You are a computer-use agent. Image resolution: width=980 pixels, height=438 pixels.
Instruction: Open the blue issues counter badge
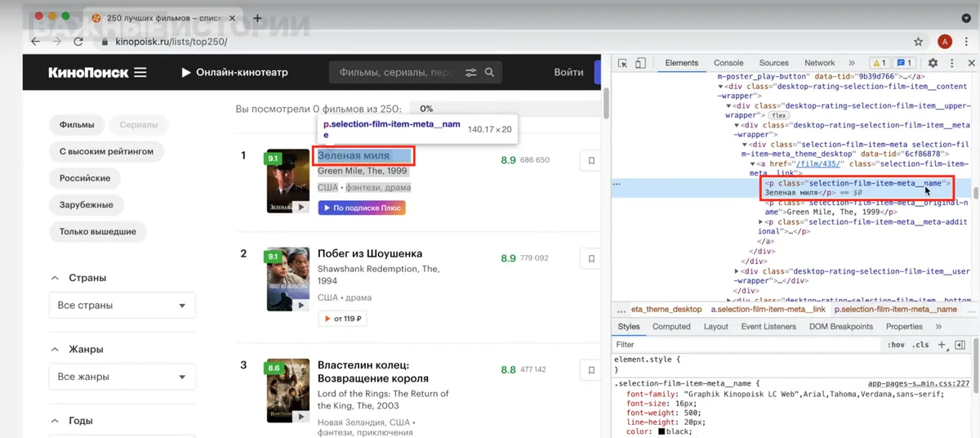[904, 63]
